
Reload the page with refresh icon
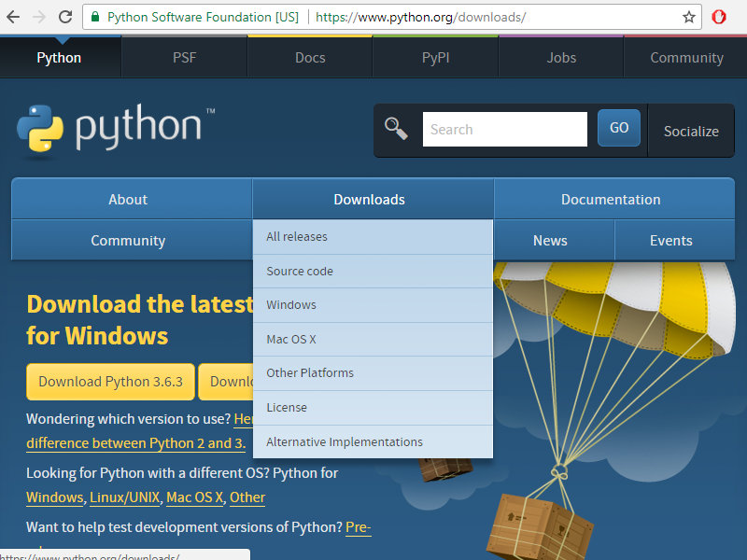pos(65,17)
